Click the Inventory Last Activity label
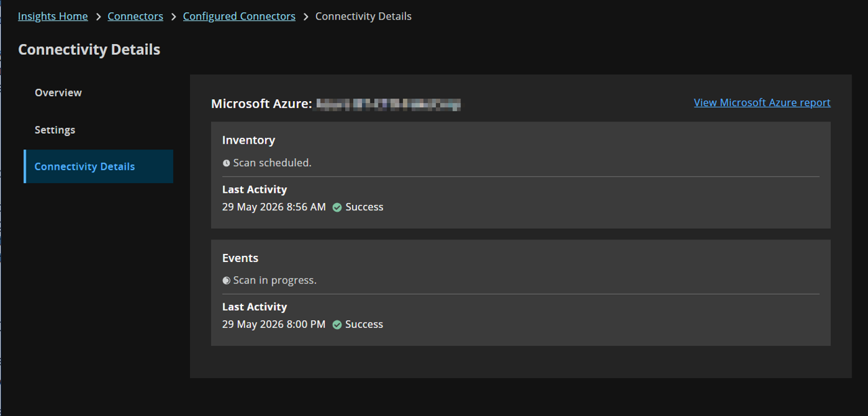This screenshot has width=868, height=416. (254, 189)
